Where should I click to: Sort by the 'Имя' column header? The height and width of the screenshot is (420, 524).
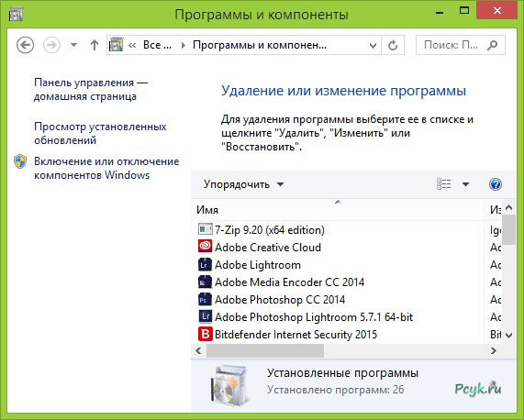point(338,210)
